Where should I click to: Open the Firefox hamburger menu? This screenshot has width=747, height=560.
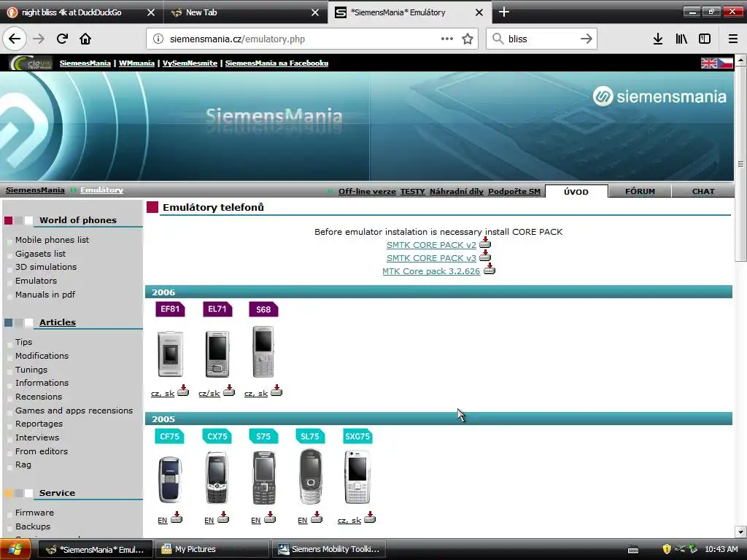tap(732, 39)
